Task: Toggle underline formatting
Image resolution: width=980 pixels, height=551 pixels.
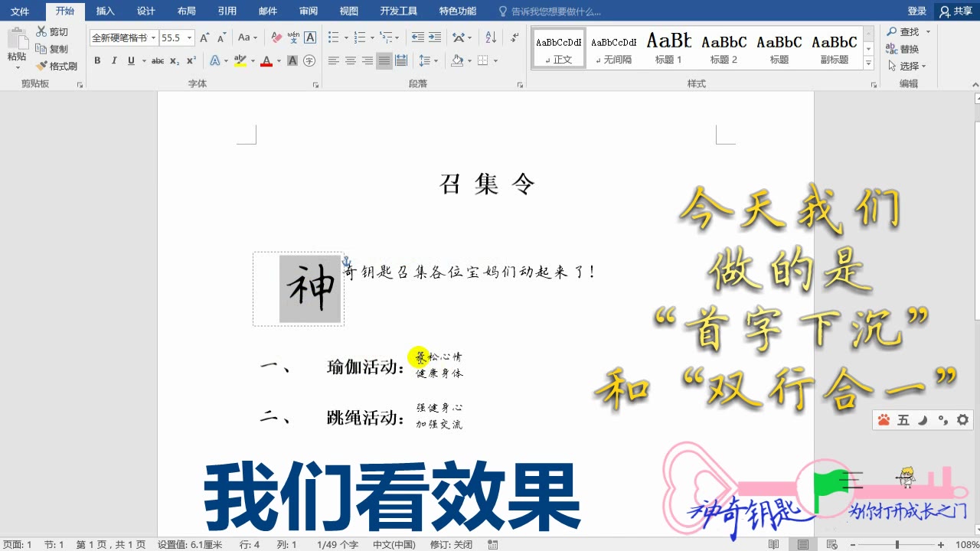Action: pyautogui.click(x=130, y=60)
